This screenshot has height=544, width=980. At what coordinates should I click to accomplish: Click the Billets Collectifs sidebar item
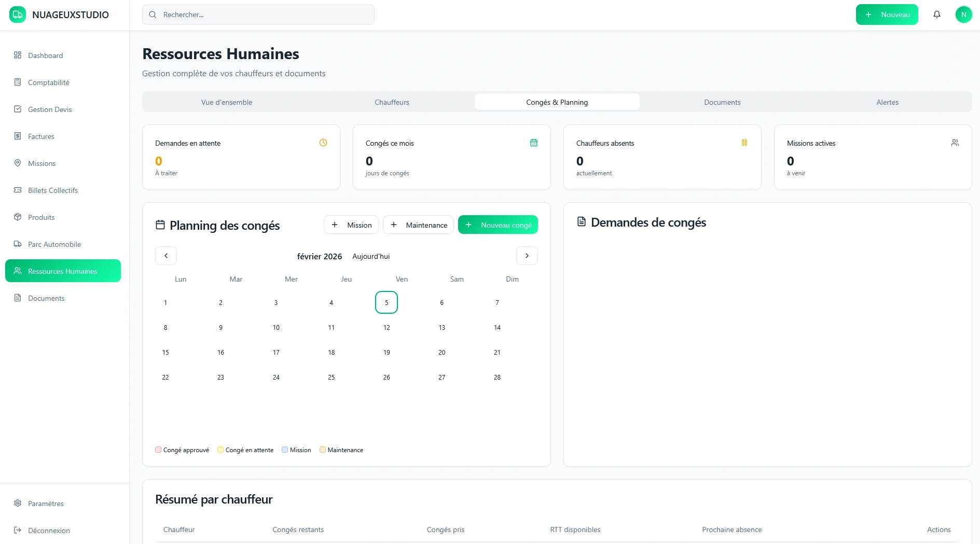(x=52, y=190)
